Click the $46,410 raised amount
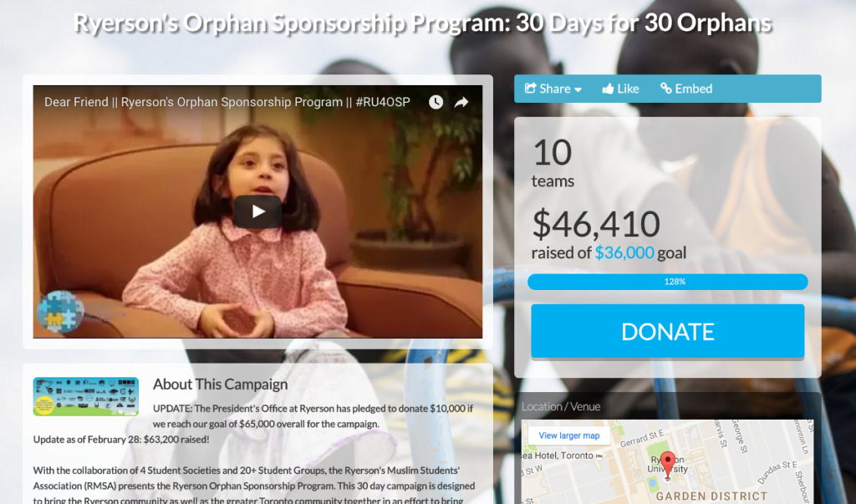 point(595,224)
